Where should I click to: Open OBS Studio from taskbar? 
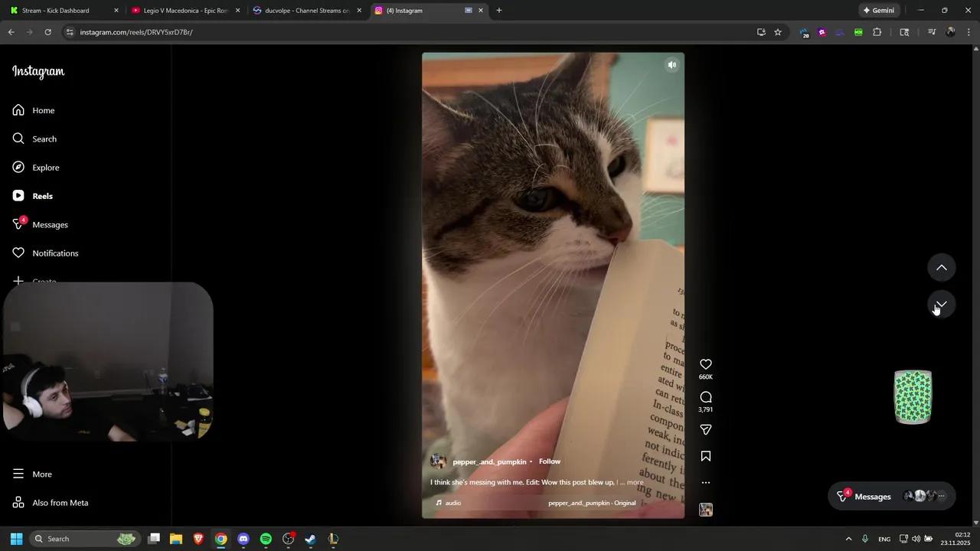[x=288, y=539]
